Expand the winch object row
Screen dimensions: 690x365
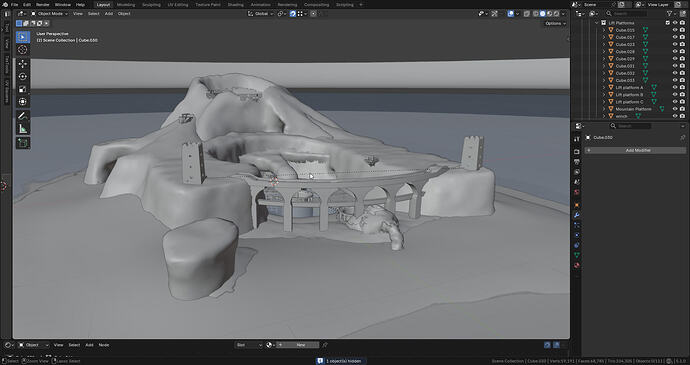604,116
